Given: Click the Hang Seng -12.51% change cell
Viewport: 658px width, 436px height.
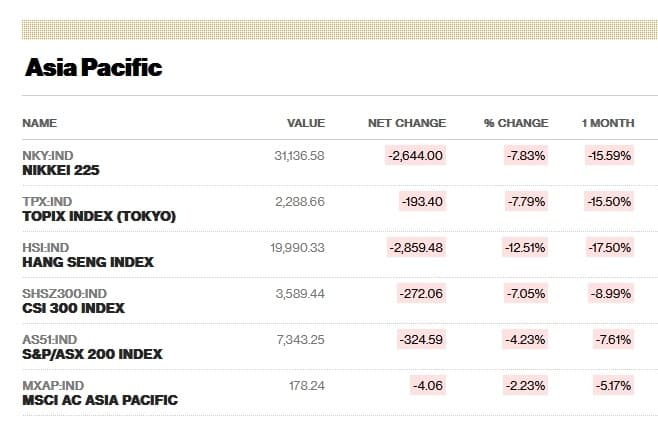Looking at the screenshot, I should click(525, 247).
